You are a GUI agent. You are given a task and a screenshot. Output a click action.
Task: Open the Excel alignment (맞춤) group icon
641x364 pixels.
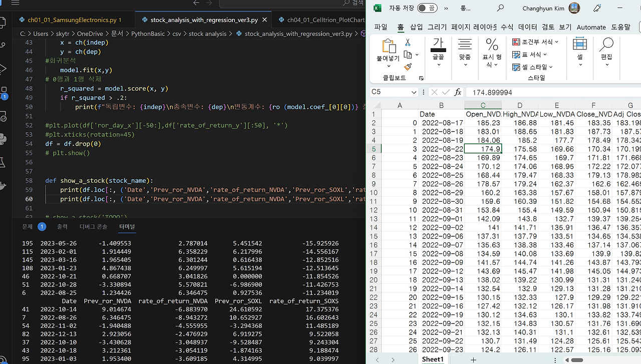[x=465, y=45]
